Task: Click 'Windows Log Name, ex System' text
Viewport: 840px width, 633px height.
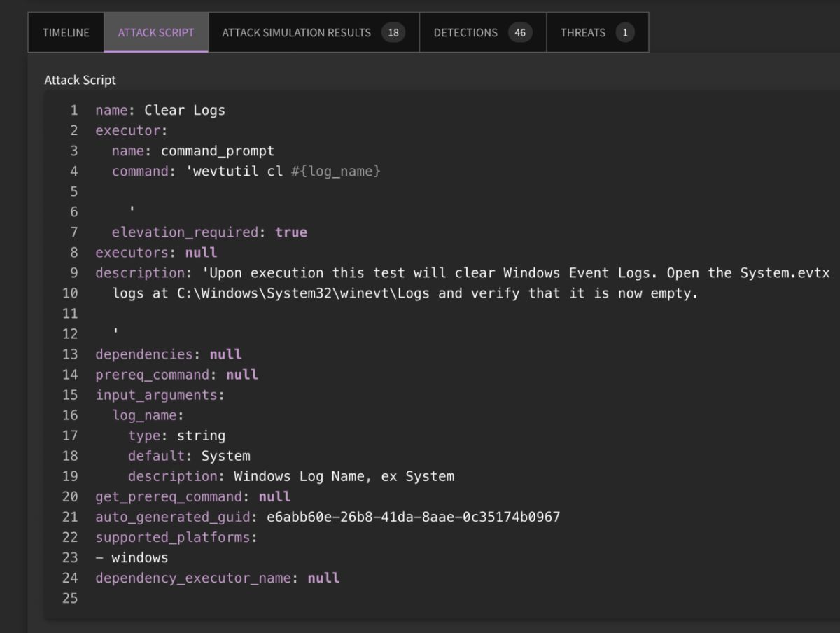Action: point(344,476)
